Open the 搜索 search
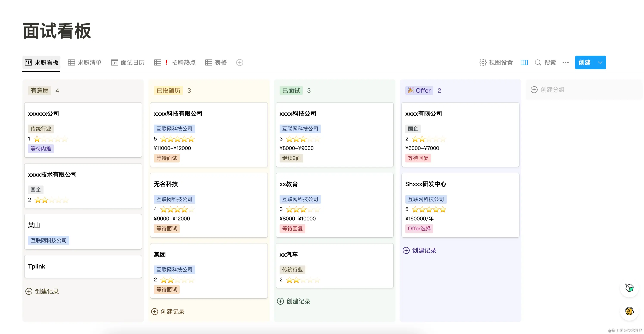 [x=545, y=62]
